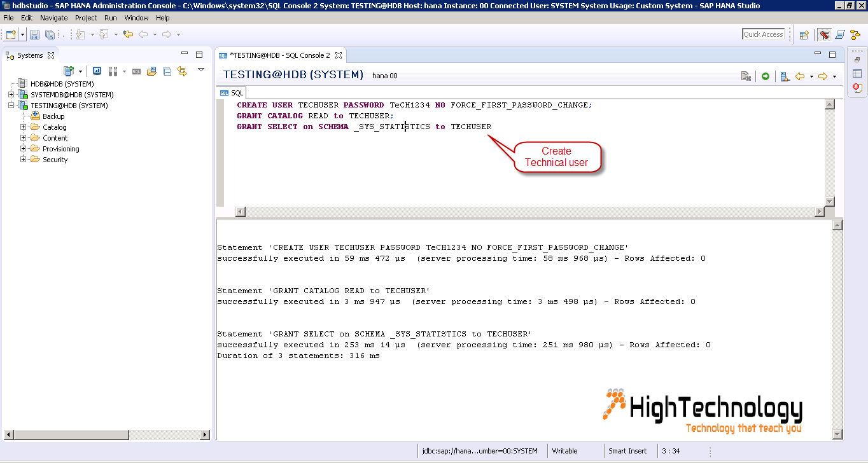
Task: Open the Window menu
Action: (x=136, y=18)
